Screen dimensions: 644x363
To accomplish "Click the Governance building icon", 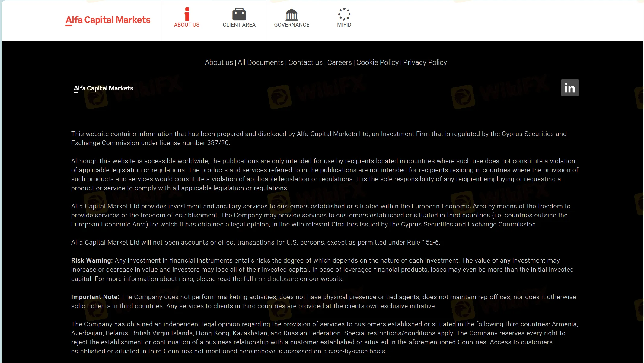I will click(292, 14).
